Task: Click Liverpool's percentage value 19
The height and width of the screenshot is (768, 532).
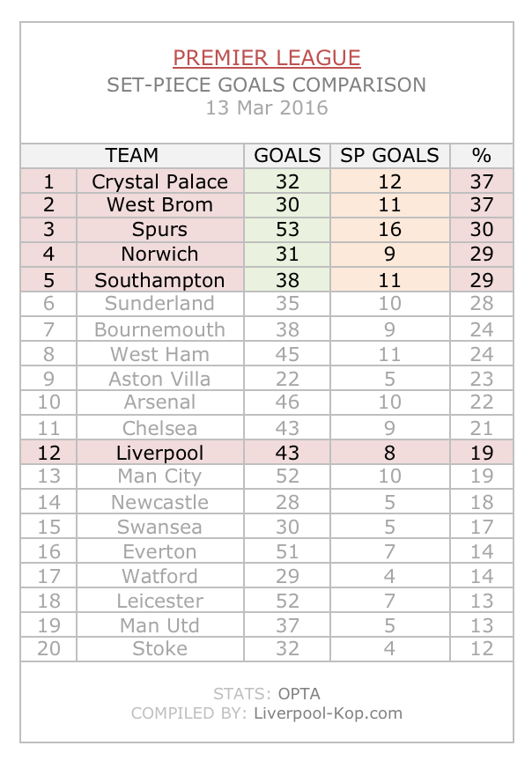Action: click(x=482, y=452)
